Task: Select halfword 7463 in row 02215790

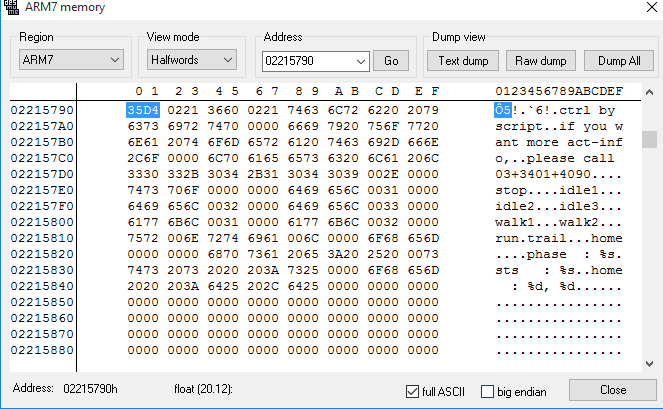Action: [303, 110]
